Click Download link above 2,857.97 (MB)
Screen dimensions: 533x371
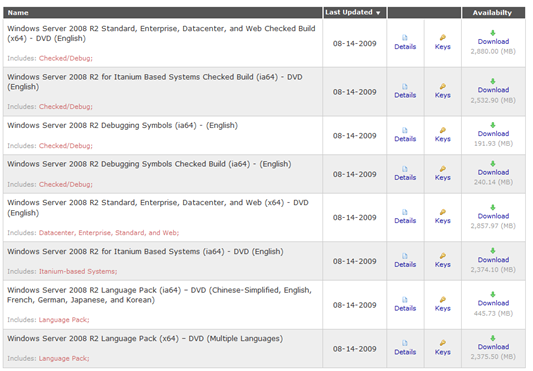[493, 216]
